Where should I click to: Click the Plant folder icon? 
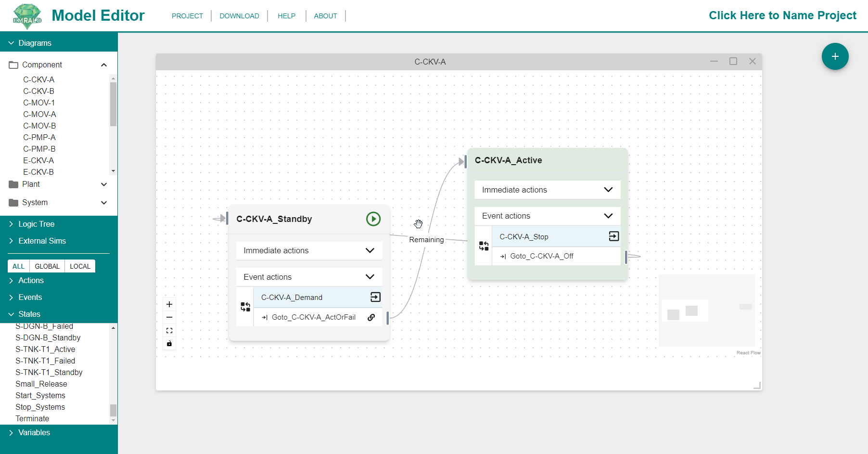pyautogui.click(x=13, y=184)
